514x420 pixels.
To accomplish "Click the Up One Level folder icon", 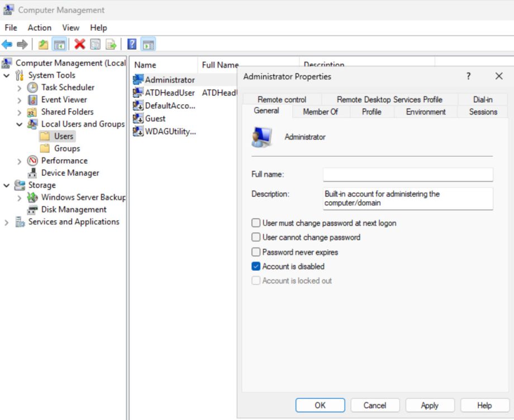I will point(42,44).
